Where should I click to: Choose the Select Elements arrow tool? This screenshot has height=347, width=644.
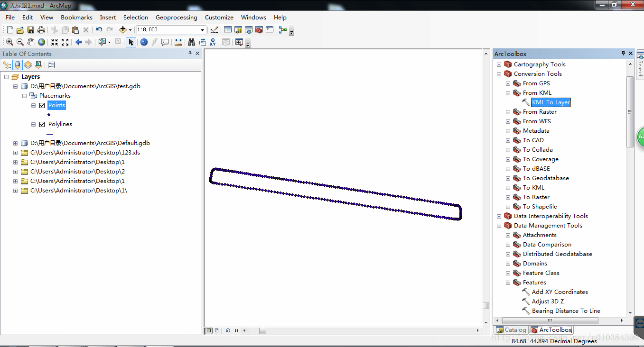pyautogui.click(x=131, y=42)
